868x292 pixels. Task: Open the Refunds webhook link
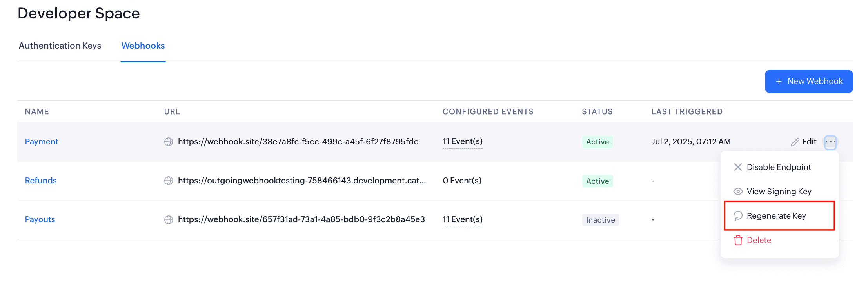pos(41,181)
